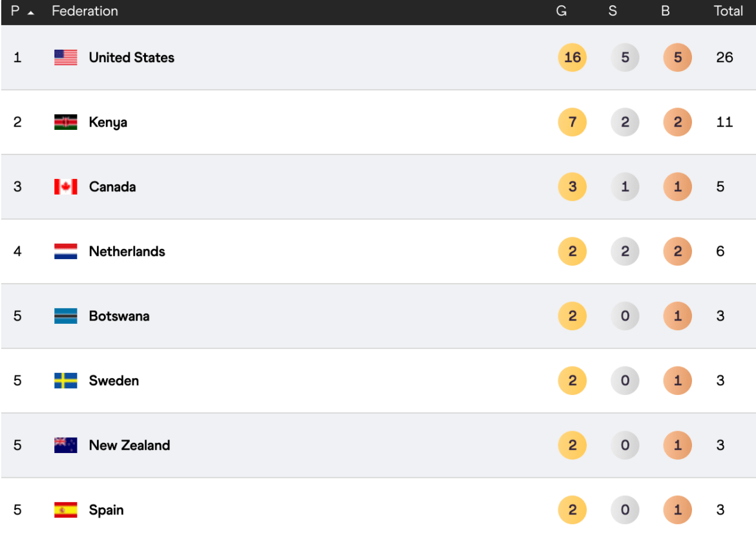This screenshot has width=756, height=541.
Task: Sort by the B bronze column header
Action: [665, 12]
